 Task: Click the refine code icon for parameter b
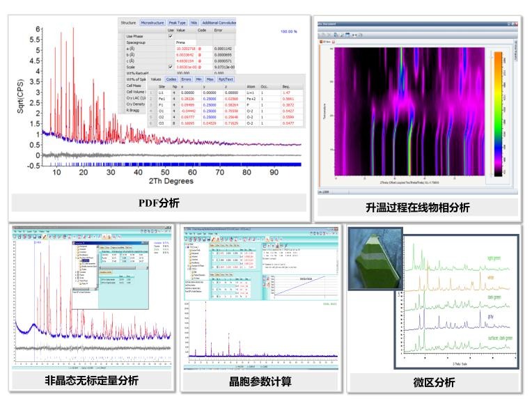[199, 54]
